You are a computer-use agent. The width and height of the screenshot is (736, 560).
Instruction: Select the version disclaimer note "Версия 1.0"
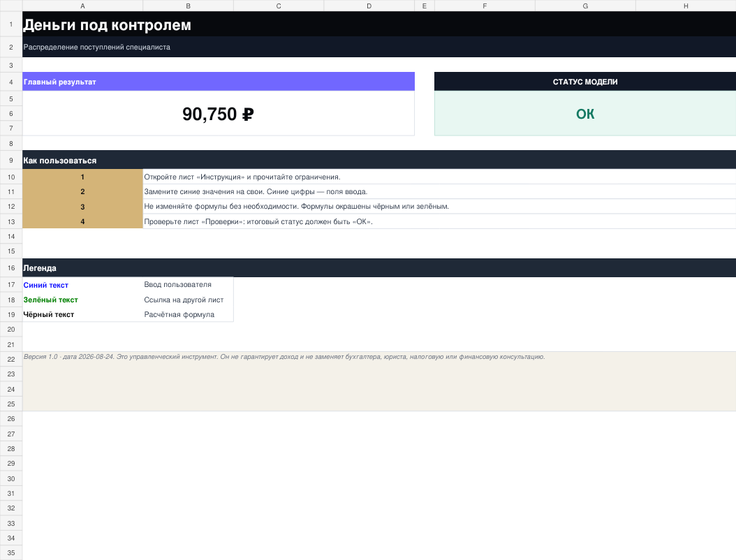click(379, 381)
